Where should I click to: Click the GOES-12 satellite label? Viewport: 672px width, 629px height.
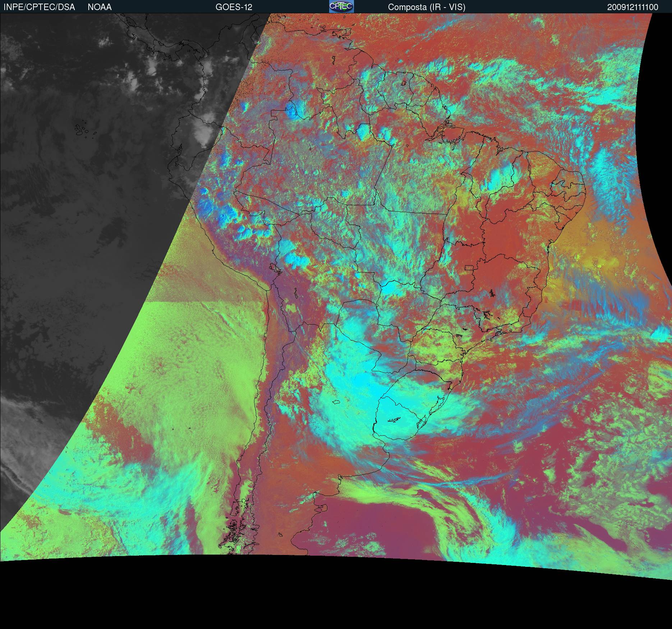(234, 7)
